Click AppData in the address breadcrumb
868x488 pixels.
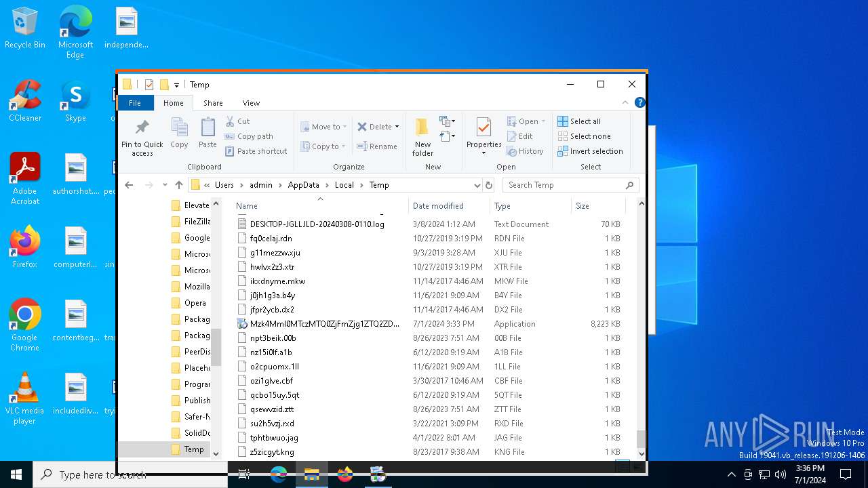[303, 185]
